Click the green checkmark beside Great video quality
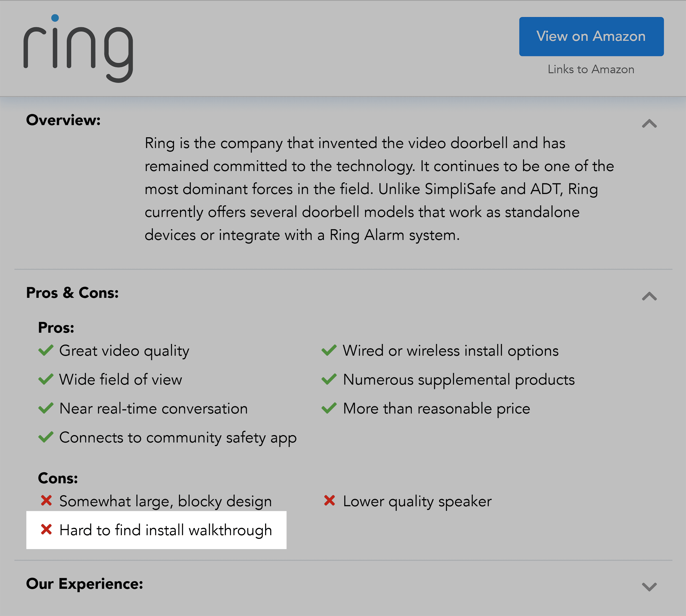This screenshot has height=616, width=686. [47, 351]
